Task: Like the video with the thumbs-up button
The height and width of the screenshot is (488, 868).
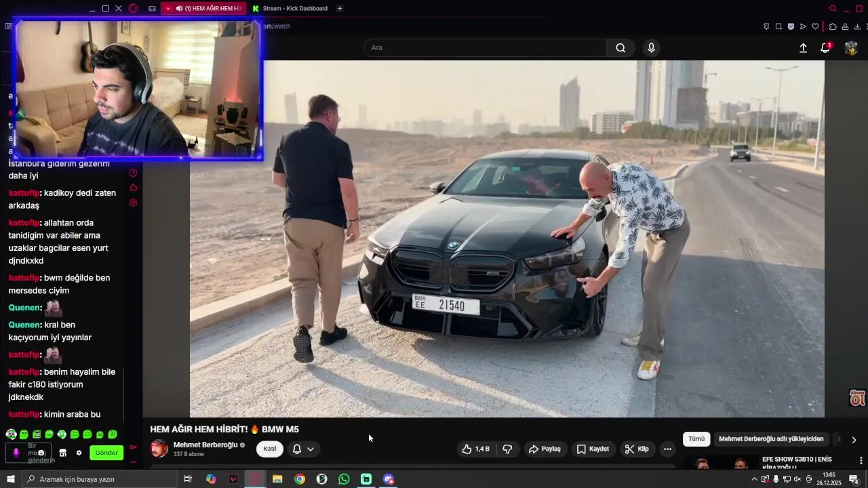Action: 475,449
